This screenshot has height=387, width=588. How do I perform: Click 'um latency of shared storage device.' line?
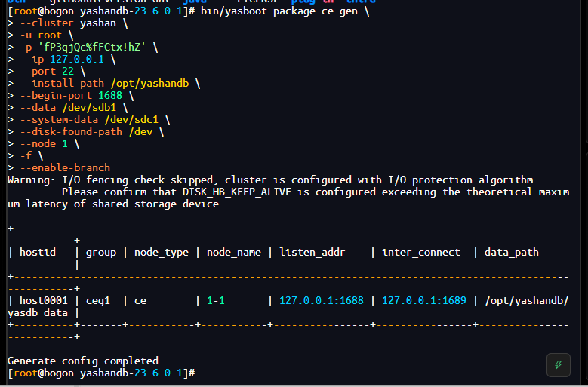[x=116, y=204]
